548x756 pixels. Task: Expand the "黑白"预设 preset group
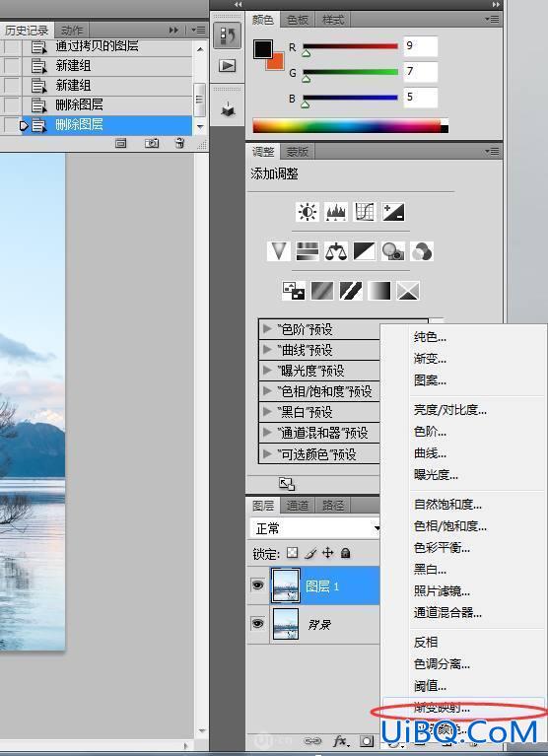pyautogui.click(x=266, y=411)
